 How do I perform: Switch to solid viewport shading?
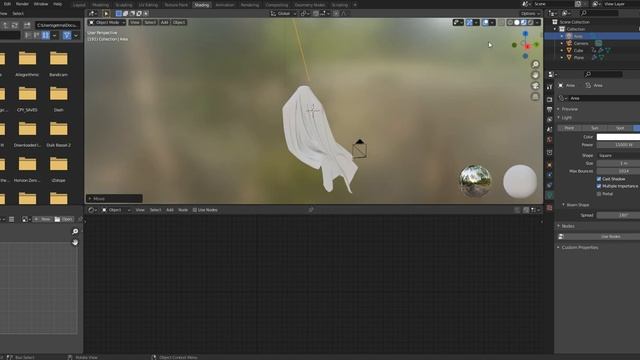coord(517,22)
